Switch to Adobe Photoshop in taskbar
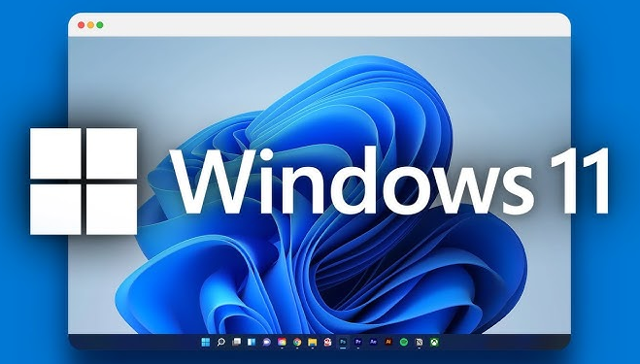The height and width of the screenshot is (364, 640). tap(343, 342)
